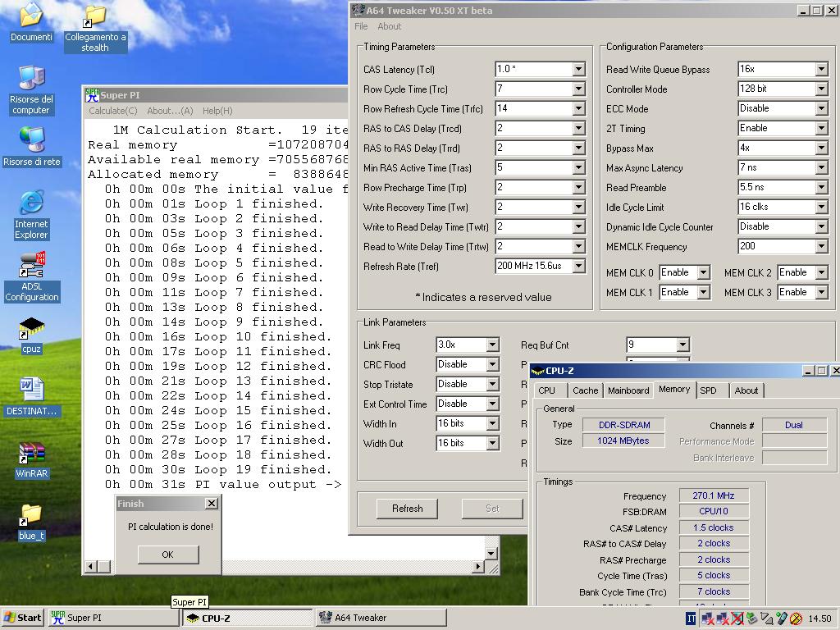This screenshot has width=840, height=630.
Task: Switch to the CPU tab in CPU-Z
Action: click(x=546, y=390)
